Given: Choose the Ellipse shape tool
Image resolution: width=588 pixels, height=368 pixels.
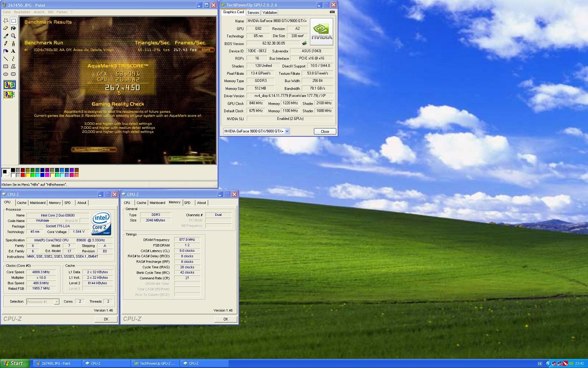Looking at the screenshot, I should [6, 74].
